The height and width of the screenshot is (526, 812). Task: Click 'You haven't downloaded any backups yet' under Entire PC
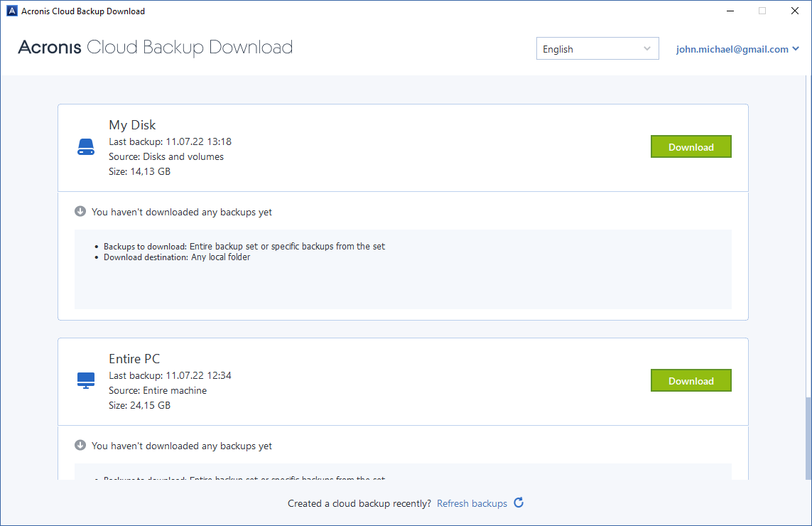click(x=182, y=446)
